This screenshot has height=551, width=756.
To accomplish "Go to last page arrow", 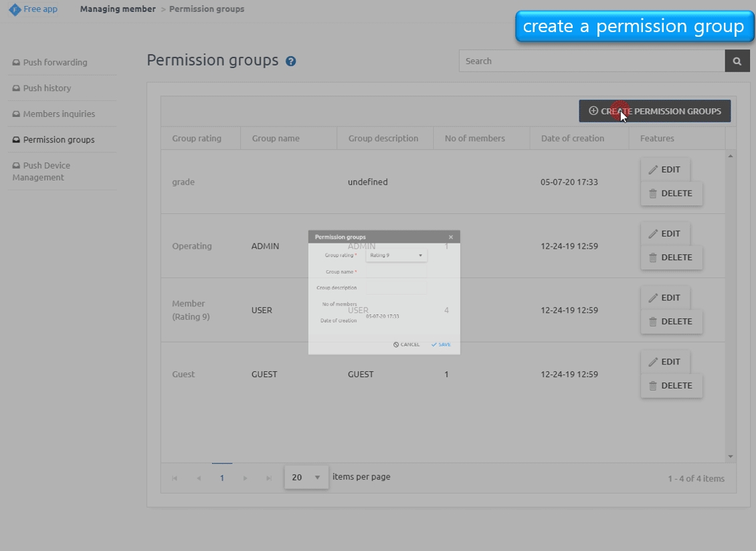I will [269, 478].
